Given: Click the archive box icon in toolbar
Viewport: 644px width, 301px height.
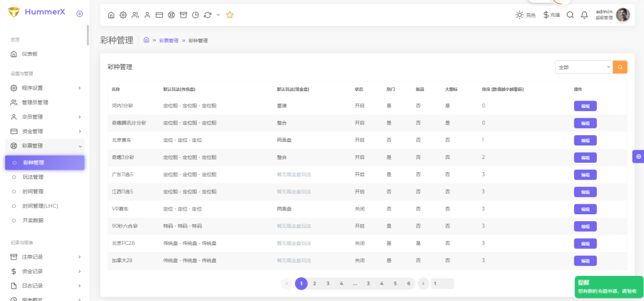Looking at the screenshot, I should [183, 15].
